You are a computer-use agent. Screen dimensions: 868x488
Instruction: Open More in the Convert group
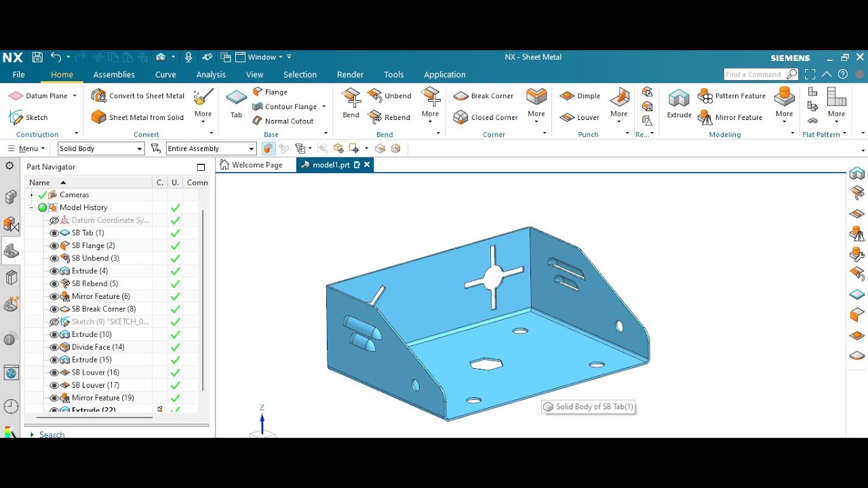click(x=203, y=104)
